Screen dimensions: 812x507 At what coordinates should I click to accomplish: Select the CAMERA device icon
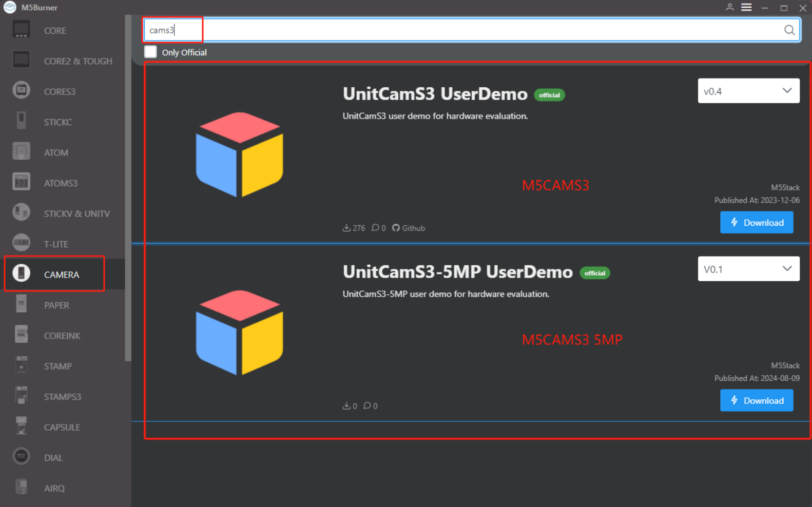[21, 273]
